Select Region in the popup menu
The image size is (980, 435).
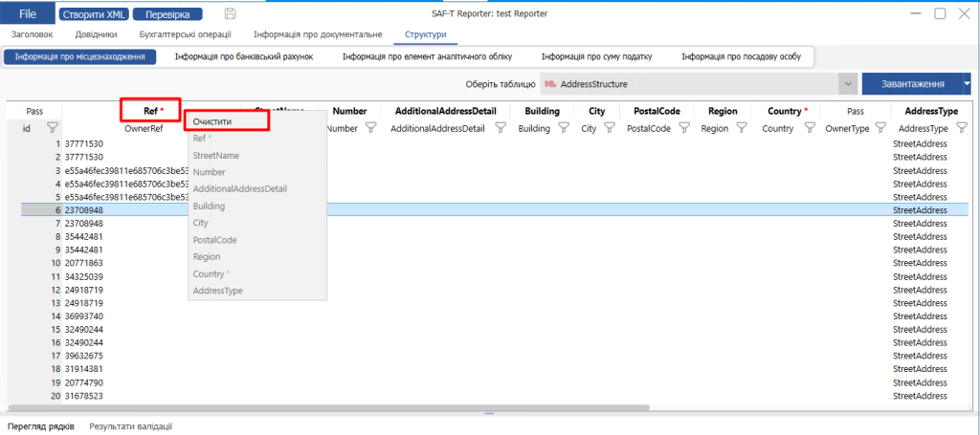click(207, 256)
